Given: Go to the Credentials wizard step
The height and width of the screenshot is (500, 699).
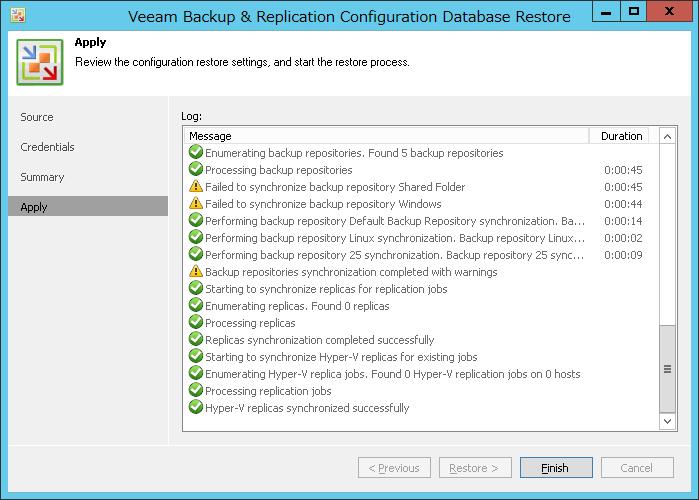Looking at the screenshot, I should [x=47, y=147].
